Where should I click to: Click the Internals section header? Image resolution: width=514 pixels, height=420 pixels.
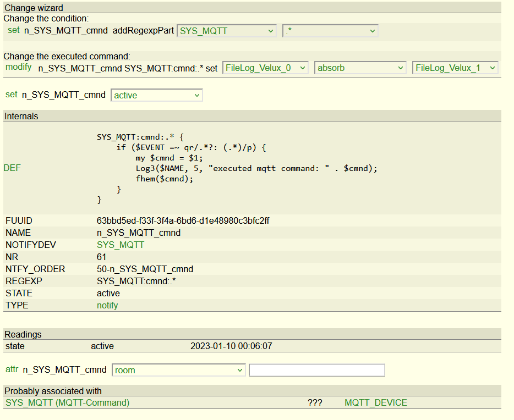coord(21,116)
